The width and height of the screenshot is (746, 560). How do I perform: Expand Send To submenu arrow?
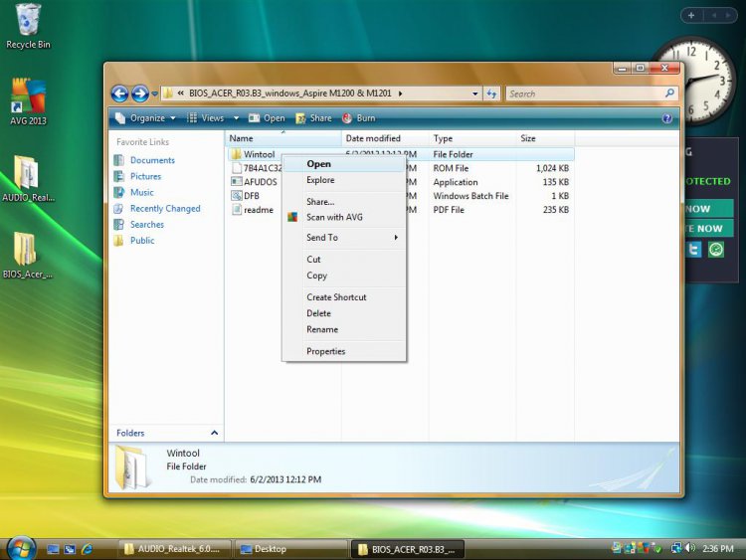pos(396,237)
